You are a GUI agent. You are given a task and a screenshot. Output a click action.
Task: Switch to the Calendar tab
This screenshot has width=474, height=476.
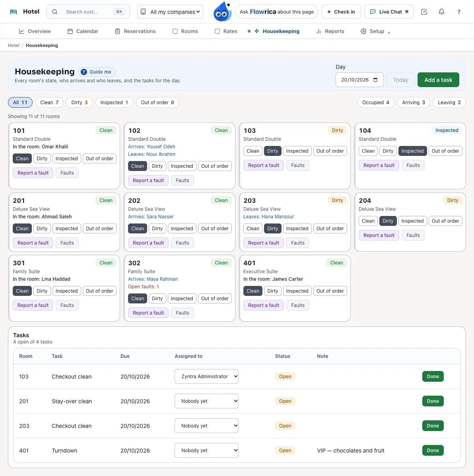(x=83, y=31)
